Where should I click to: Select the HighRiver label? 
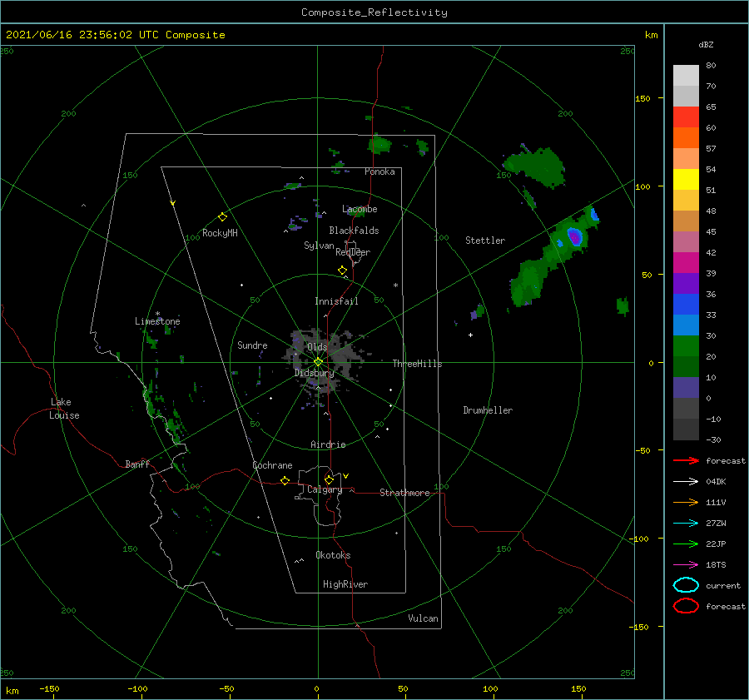click(x=345, y=584)
